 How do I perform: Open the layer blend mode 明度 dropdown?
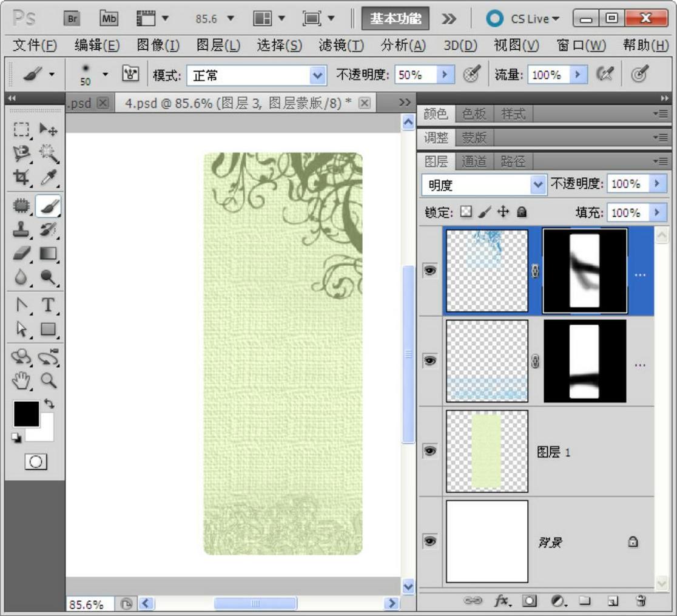click(x=537, y=185)
